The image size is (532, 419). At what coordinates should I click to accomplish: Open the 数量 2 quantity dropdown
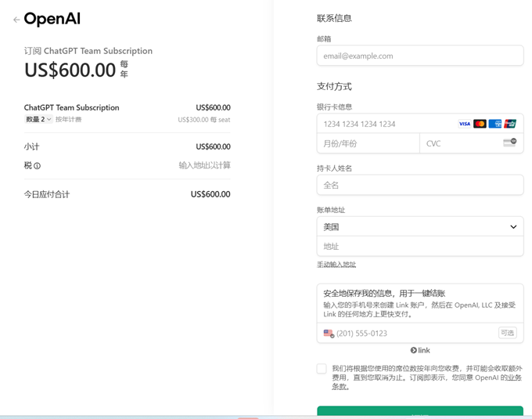click(x=38, y=119)
